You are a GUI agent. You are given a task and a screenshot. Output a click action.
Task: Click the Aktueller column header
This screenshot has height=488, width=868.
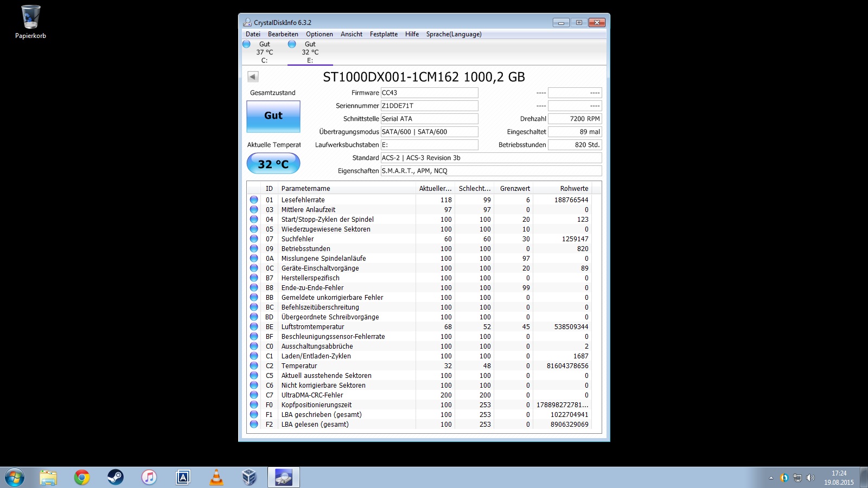click(435, 189)
